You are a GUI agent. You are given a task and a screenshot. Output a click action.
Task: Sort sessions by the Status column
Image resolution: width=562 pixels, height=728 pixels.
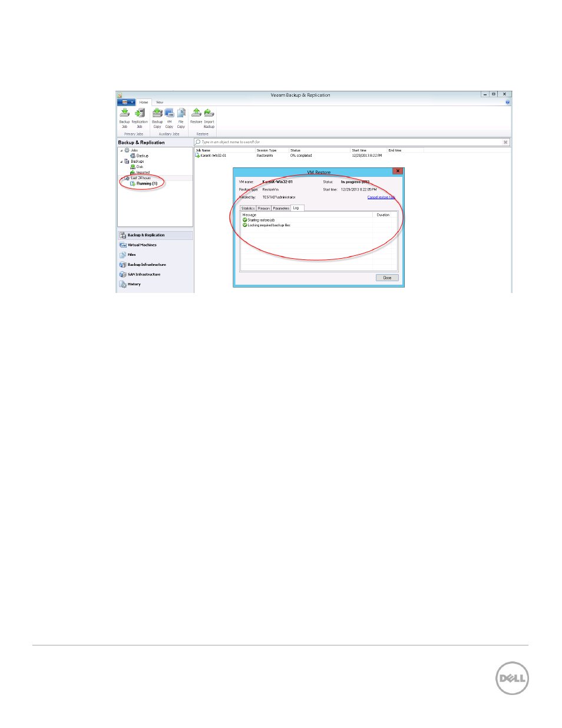[x=320, y=150]
